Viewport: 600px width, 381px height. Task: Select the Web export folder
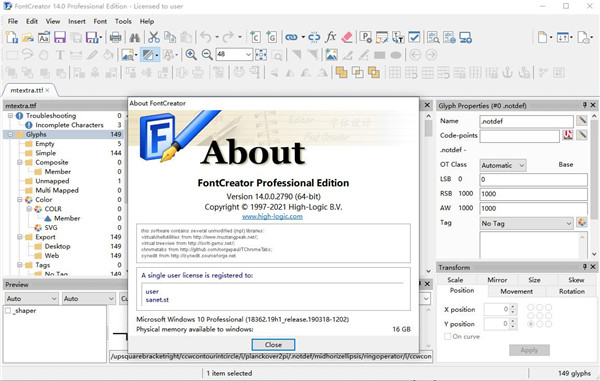pyautogui.click(x=52, y=256)
